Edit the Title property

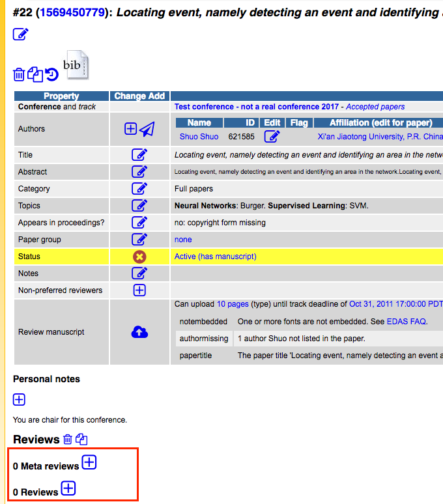click(139, 154)
